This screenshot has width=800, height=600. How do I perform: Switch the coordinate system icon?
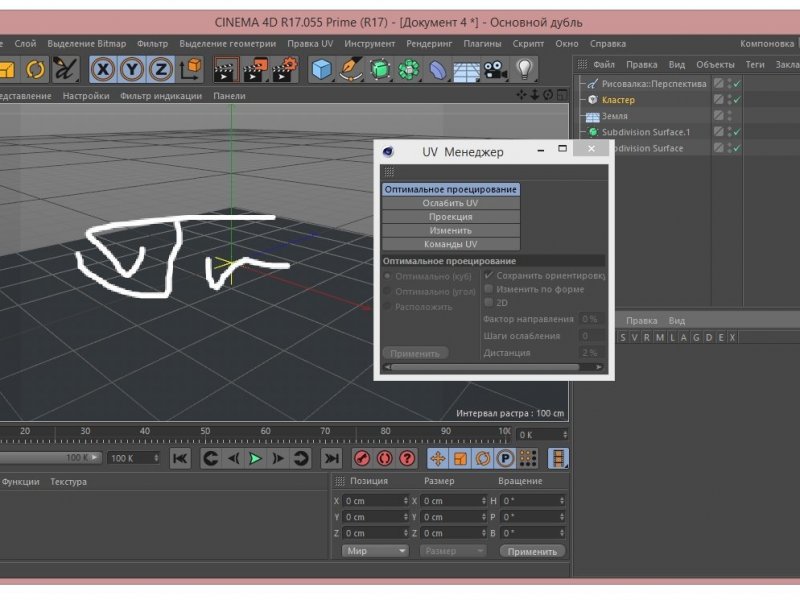[x=191, y=69]
